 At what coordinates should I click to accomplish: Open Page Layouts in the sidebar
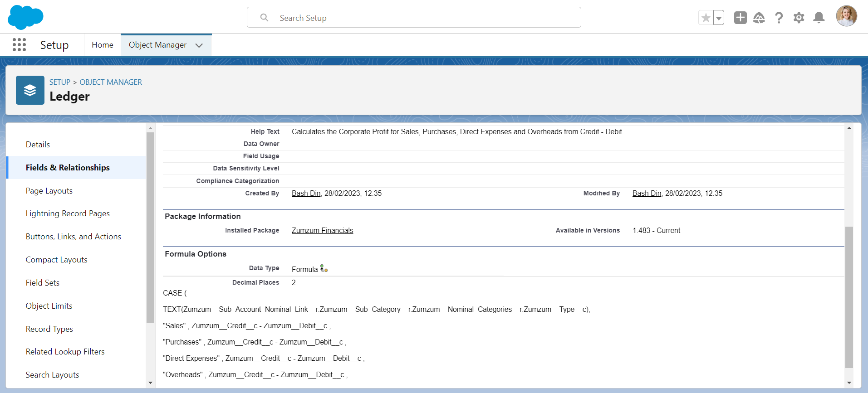[x=49, y=191]
